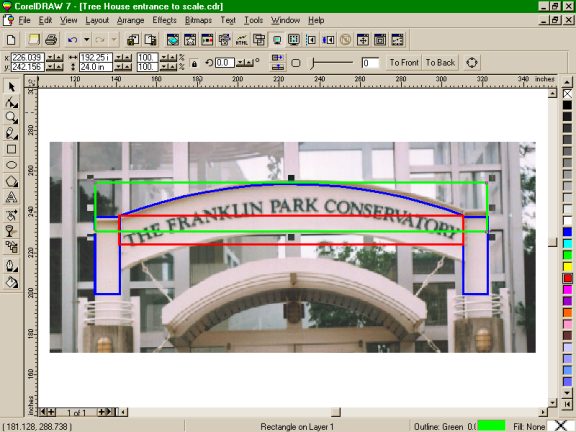Toggle the lock aspect ratio button
Screen dimensions: 576x432
194,63
